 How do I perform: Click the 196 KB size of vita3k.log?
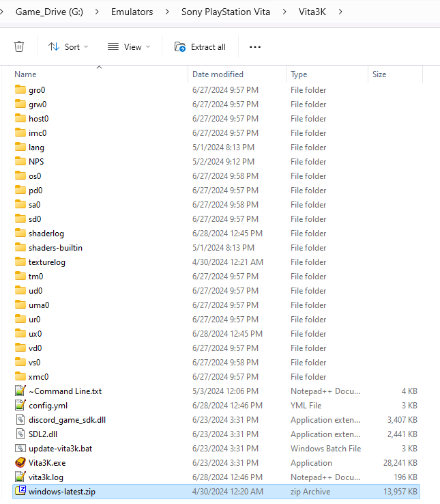pos(405,477)
